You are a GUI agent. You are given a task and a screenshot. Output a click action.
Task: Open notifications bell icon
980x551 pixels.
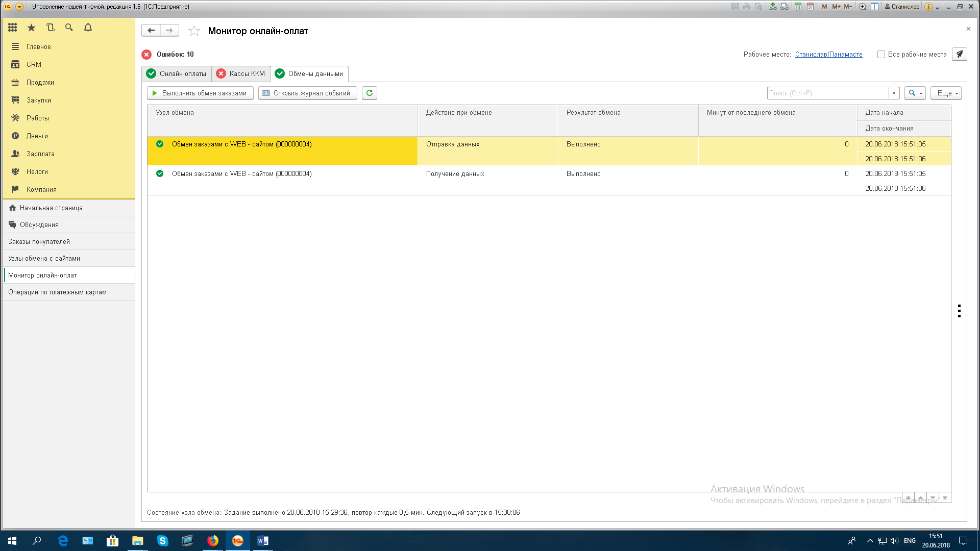88,28
